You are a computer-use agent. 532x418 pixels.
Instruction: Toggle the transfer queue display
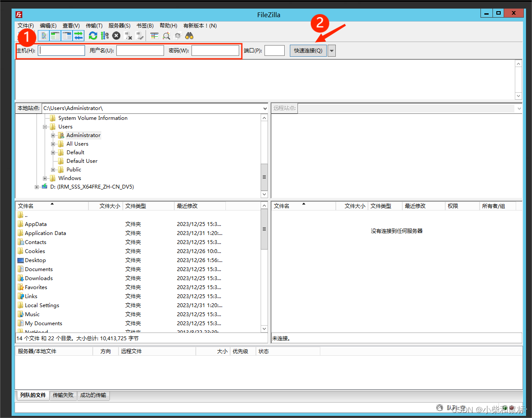(79, 36)
